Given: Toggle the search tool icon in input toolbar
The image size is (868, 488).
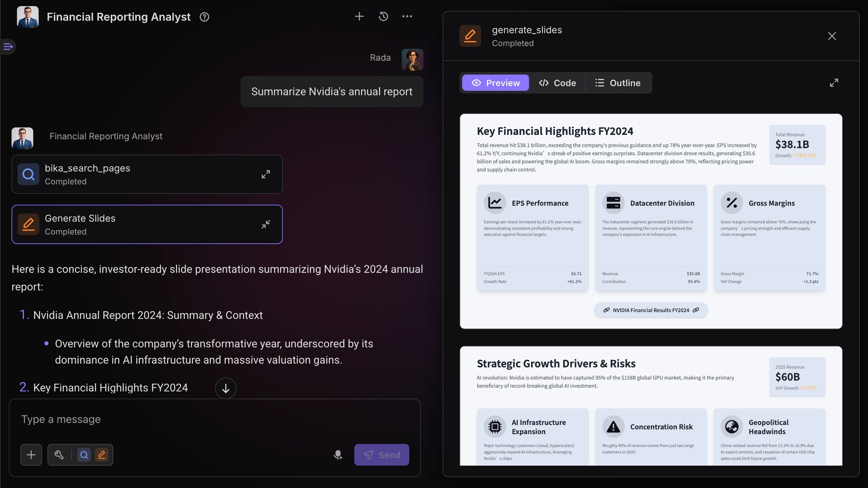Looking at the screenshot, I should 84,455.
